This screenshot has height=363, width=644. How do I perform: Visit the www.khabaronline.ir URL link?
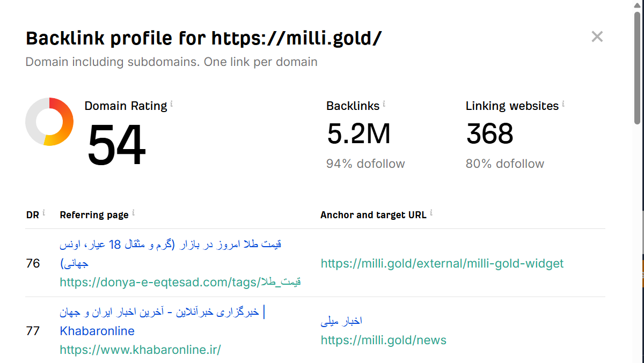pos(140,350)
